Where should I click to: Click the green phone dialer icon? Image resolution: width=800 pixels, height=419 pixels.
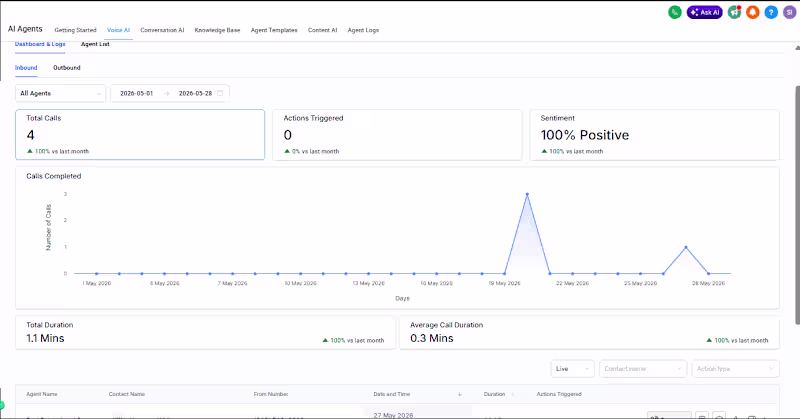674,12
